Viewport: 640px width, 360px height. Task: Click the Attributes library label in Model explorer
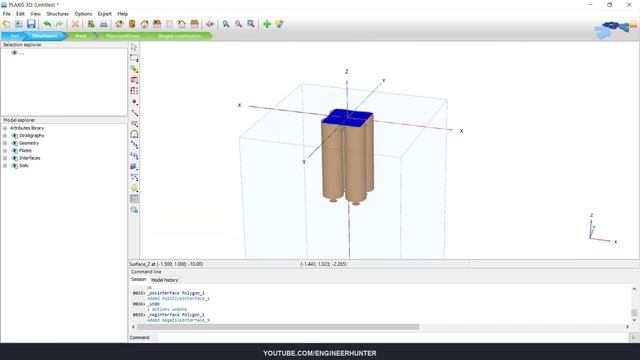tap(27, 128)
